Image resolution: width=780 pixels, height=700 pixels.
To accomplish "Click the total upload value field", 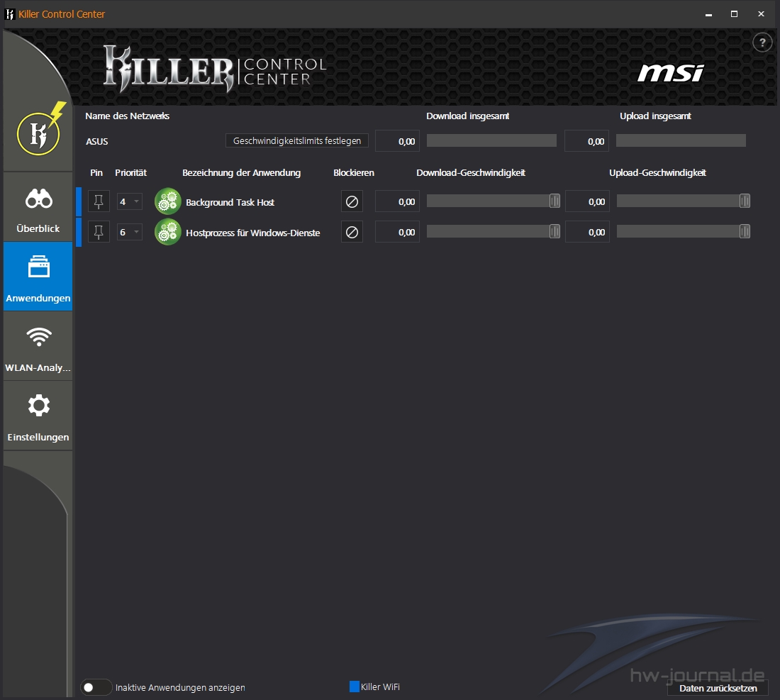I will tap(587, 141).
